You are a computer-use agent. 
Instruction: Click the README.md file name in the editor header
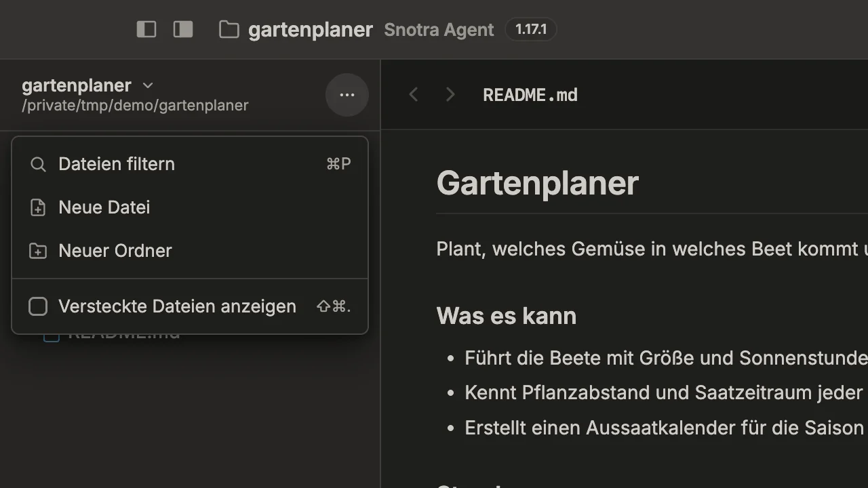pos(530,95)
